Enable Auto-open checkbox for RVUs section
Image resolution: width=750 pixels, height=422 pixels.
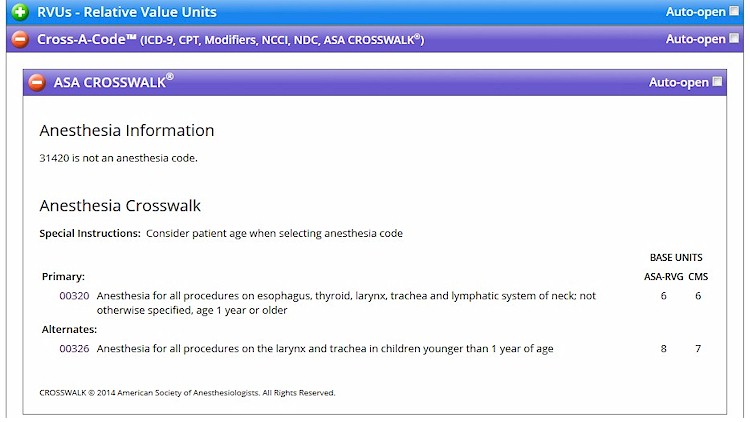pyautogui.click(x=734, y=11)
